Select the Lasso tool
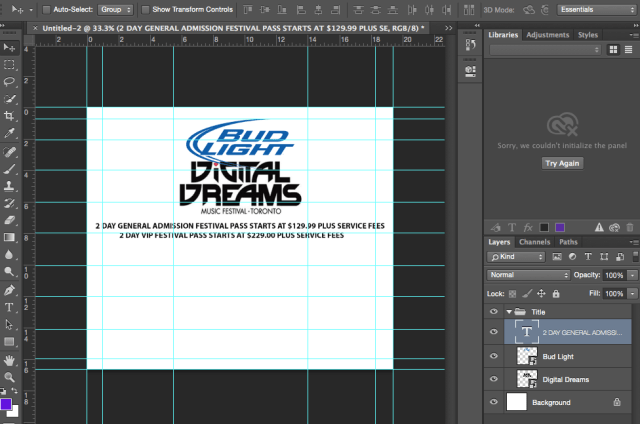The height and width of the screenshot is (424, 640). (x=9, y=82)
